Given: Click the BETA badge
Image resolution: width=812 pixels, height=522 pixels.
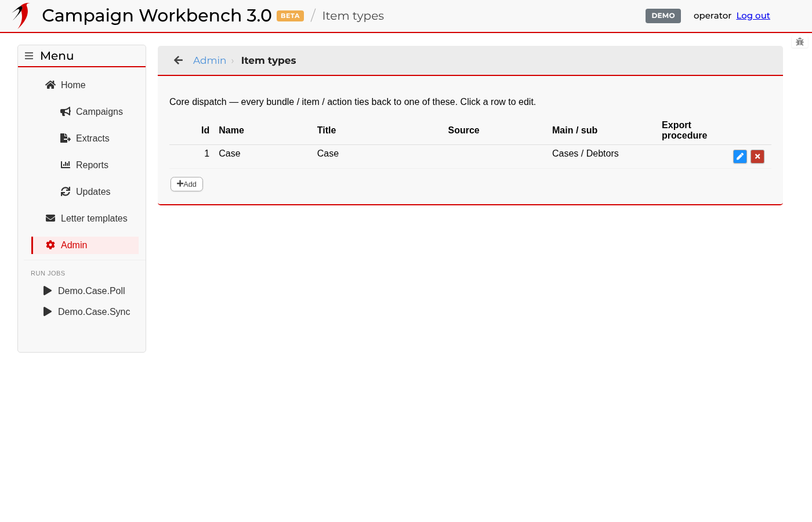Looking at the screenshot, I should click(x=290, y=16).
